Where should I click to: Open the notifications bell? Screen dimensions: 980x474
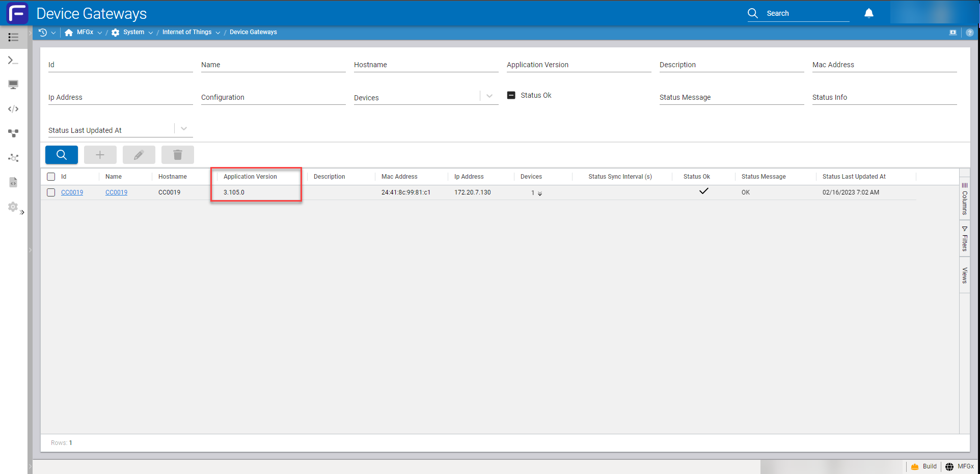[868, 13]
